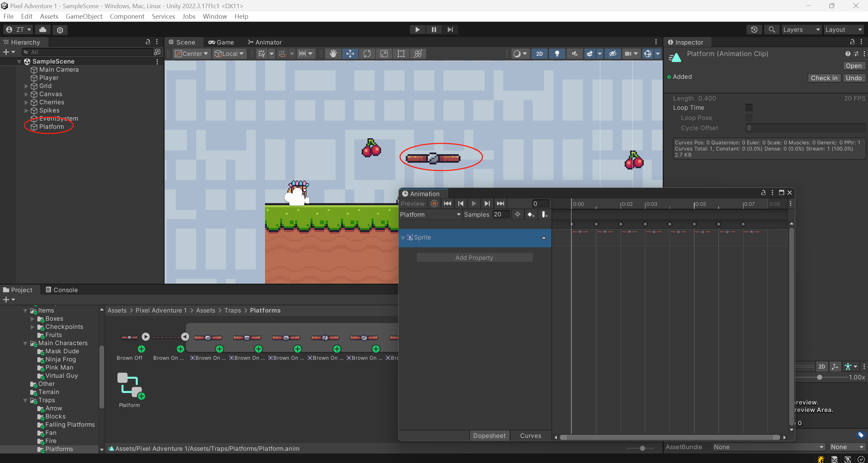Open the Layers dropdown
The width and height of the screenshot is (868, 463).
(802, 30)
